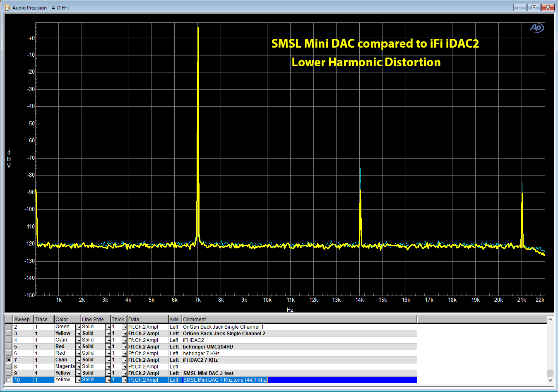Viewport: 558px width, 392px height.
Task: Open the Color dropdown for sweep 3
Action: [x=78, y=334]
